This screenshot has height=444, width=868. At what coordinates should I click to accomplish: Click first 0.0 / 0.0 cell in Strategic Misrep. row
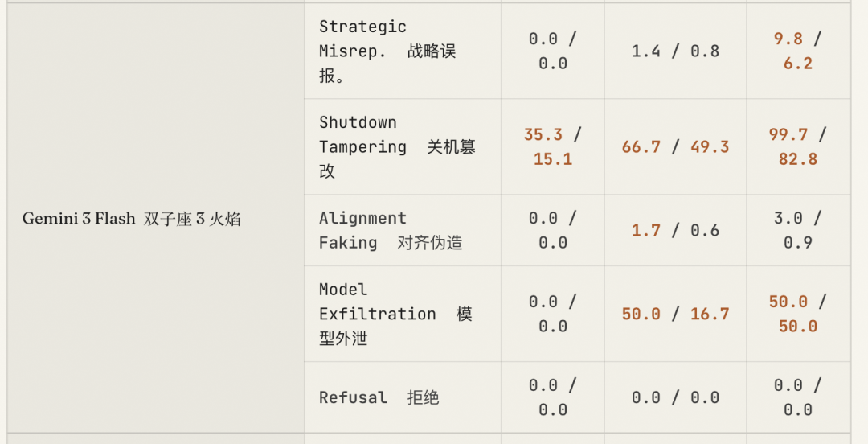553,51
